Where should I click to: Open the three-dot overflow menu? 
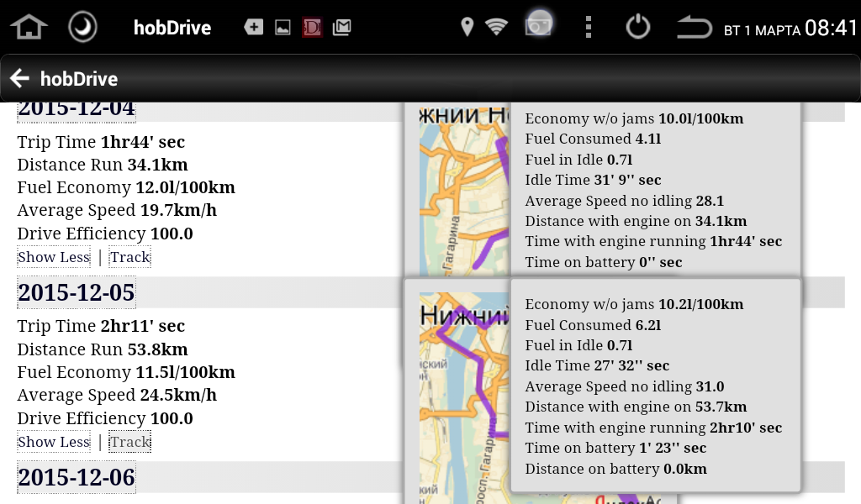(x=588, y=27)
